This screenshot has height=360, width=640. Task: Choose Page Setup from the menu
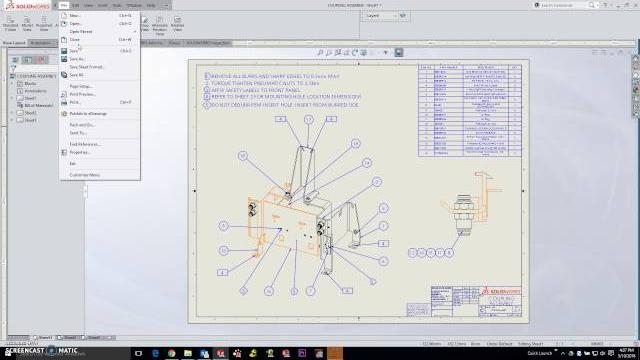tap(80, 86)
